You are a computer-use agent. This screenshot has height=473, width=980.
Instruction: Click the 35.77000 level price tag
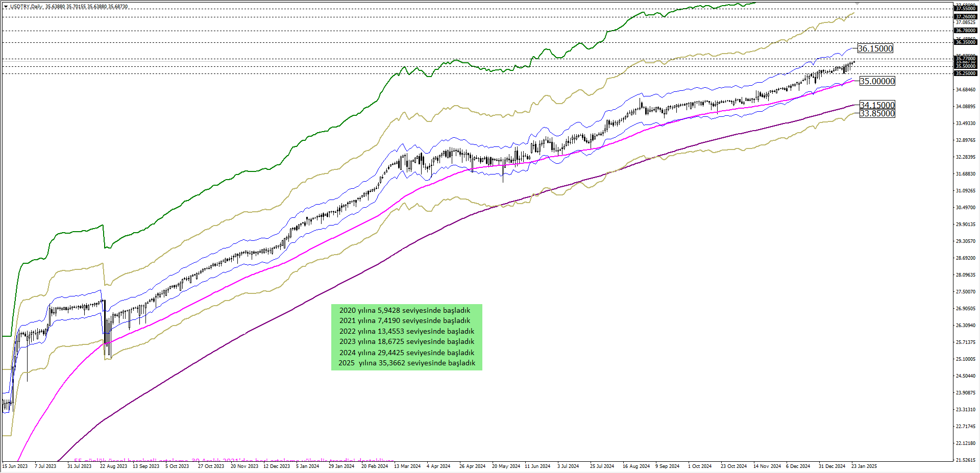coord(966,59)
